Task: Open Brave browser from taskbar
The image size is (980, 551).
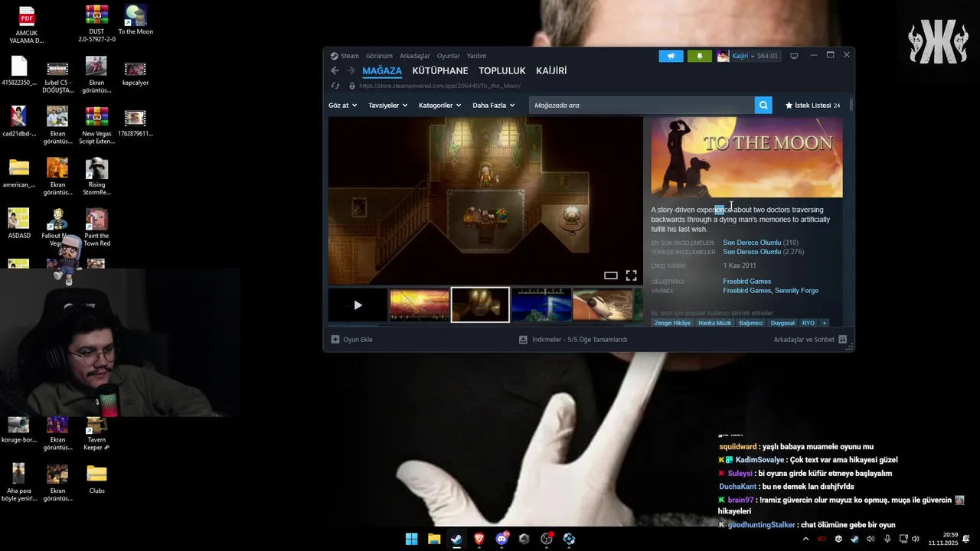Action: 479,539
